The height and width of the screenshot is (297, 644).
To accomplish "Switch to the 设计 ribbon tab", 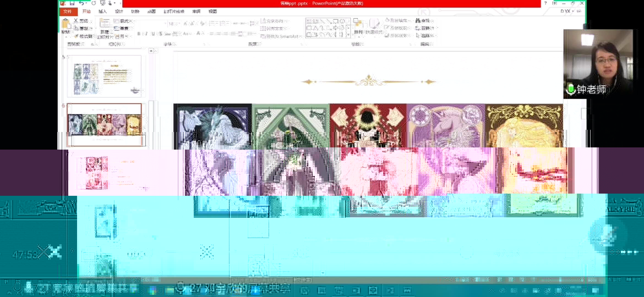I will (119, 12).
